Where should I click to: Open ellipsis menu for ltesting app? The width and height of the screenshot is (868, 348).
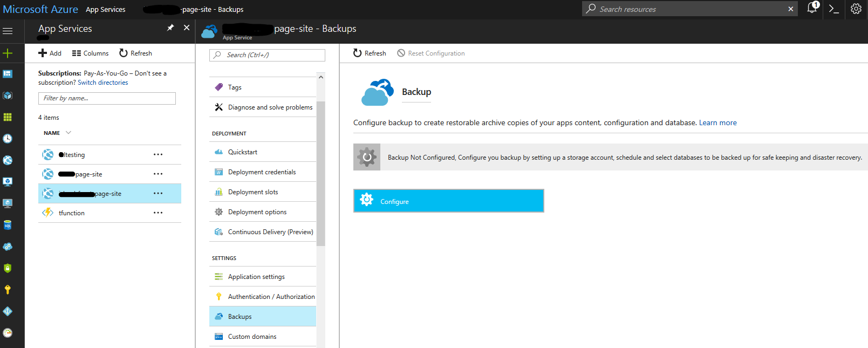coord(158,155)
